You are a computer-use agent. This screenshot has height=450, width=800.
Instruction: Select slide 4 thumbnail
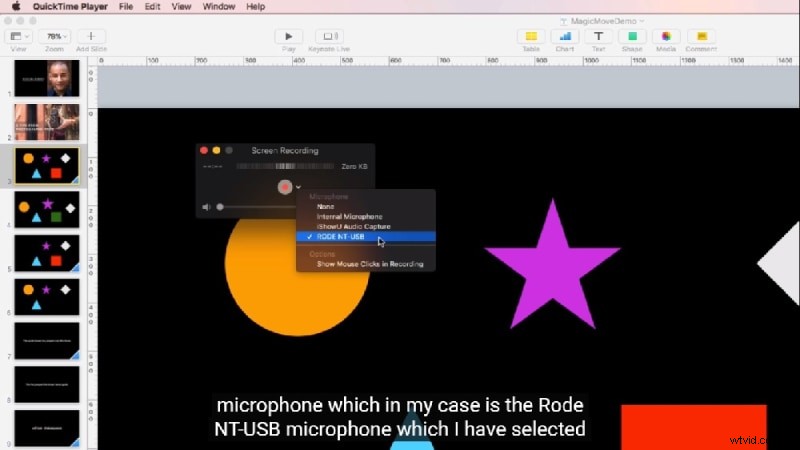(47, 210)
